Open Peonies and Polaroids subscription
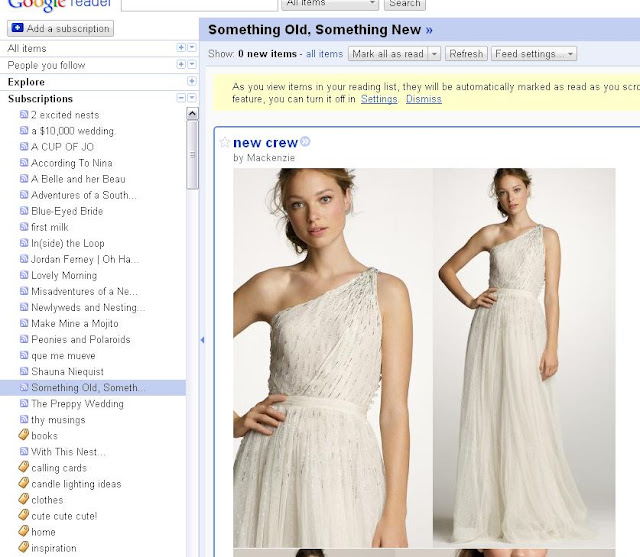640x557 pixels. coord(81,340)
